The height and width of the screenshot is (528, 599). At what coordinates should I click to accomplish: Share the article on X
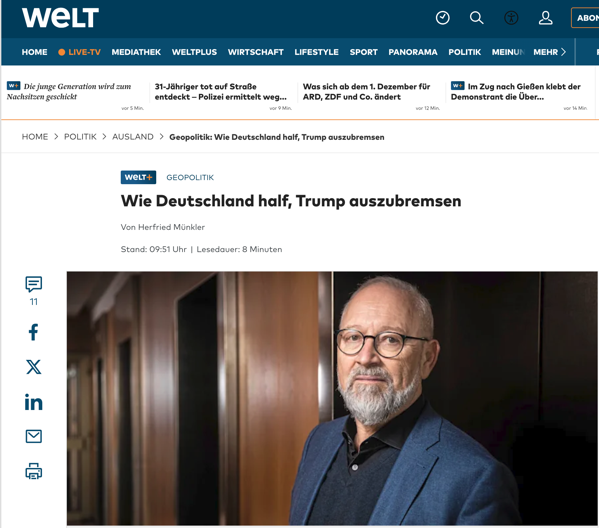click(34, 367)
